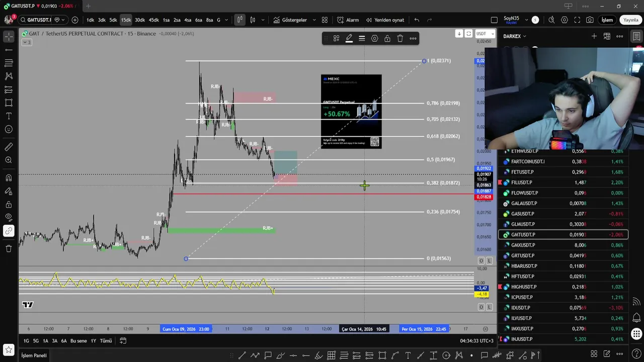Toggle magnet mode in left toolbar
Screen dimensions: 644x362
(x=9, y=177)
